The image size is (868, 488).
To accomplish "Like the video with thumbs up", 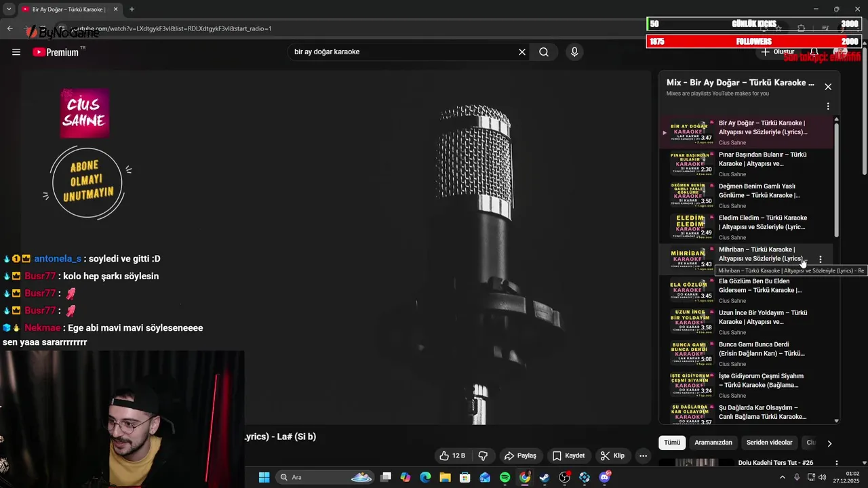I will [452, 455].
